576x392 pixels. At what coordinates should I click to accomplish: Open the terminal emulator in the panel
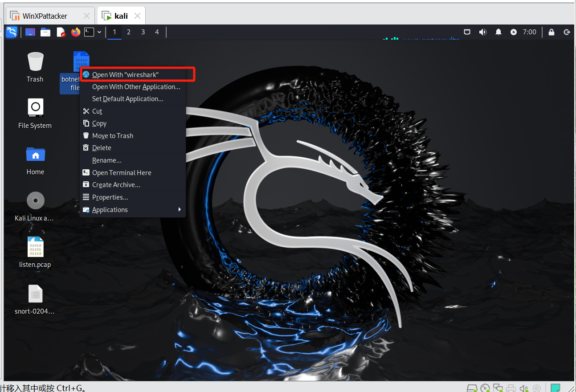(89, 32)
